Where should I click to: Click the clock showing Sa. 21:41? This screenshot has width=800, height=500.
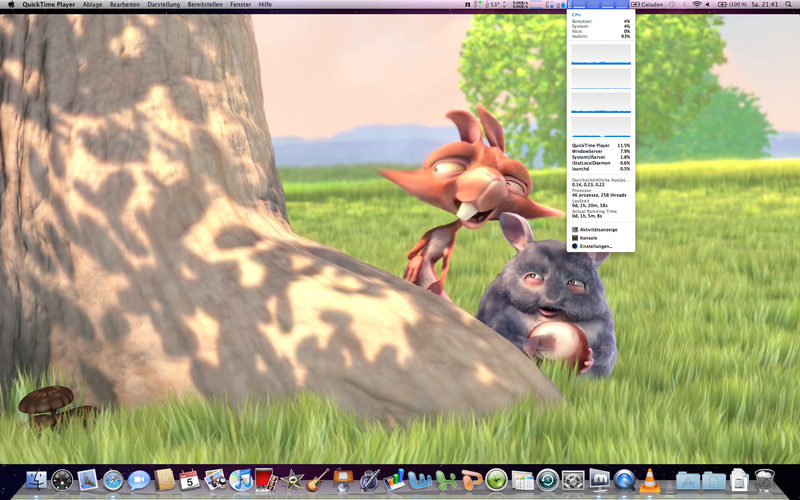point(763,5)
